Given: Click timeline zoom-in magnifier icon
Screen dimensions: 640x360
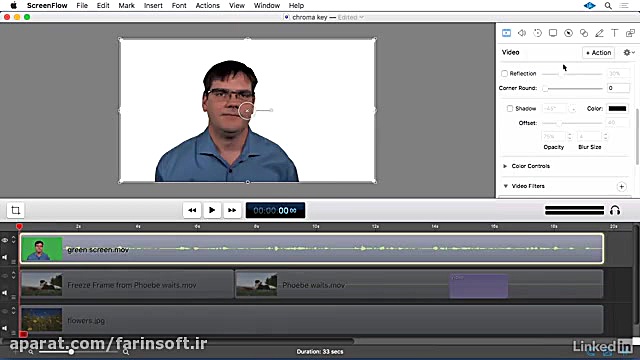Looking at the screenshot, I should tap(126, 351).
